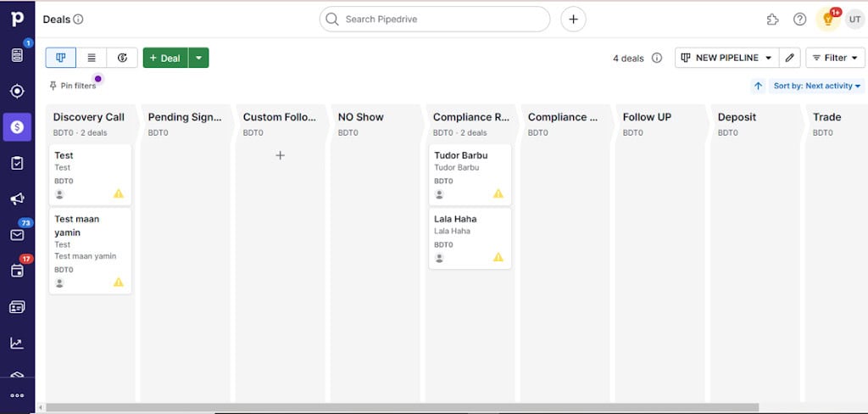Open the Sales Assistant lightbulb icon

coord(827,20)
